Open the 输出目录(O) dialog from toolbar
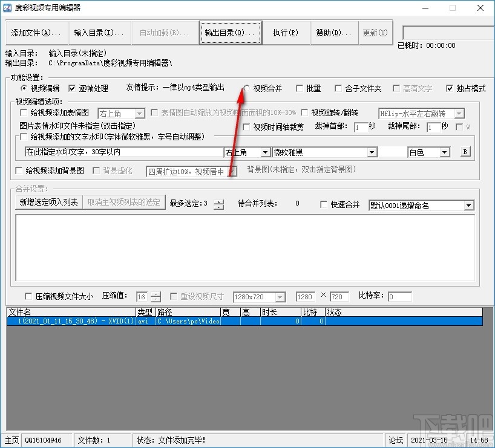This screenshot has height=448, width=495. [231, 33]
